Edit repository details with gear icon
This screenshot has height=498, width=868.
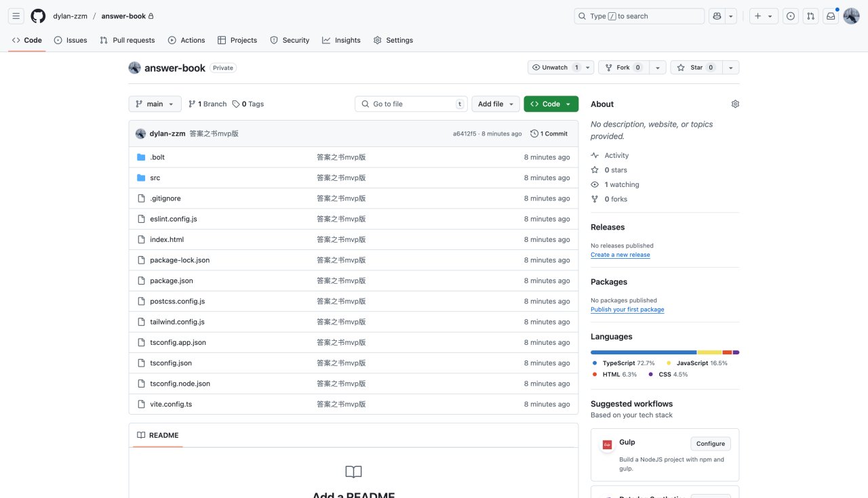[x=735, y=104]
